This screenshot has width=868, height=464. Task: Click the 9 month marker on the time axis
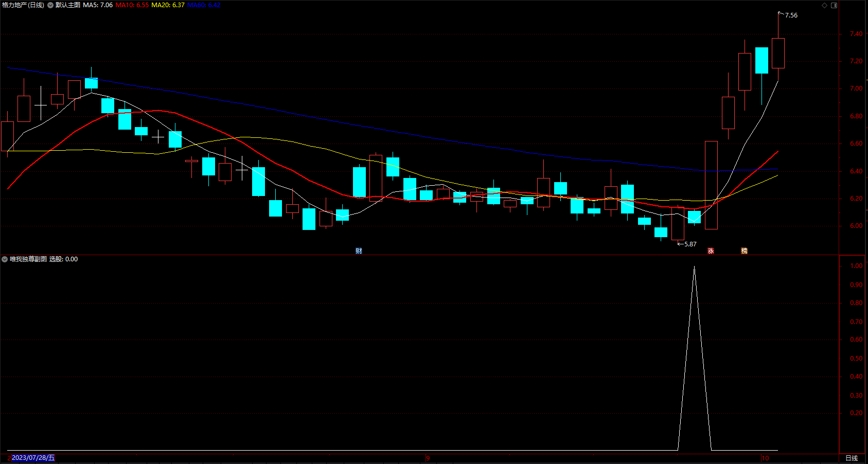428,458
